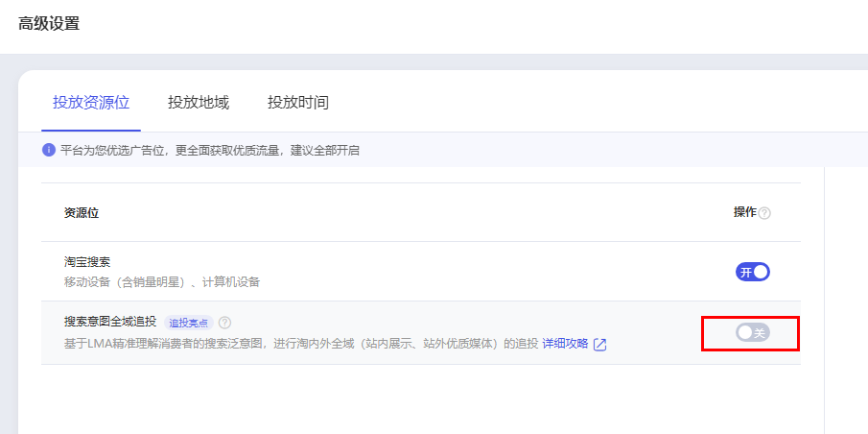Go to the 投放时间 tab
868x434 pixels.
click(x=298, y=102)
